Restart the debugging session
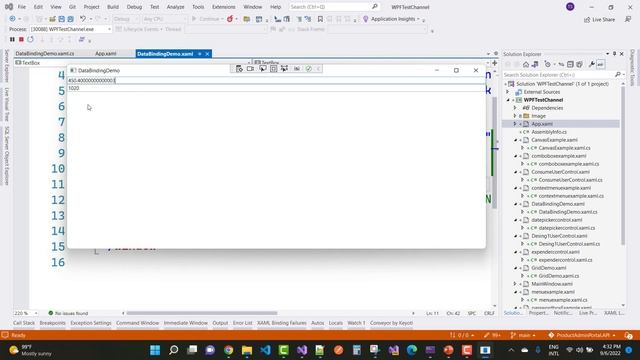This screenshot has width=640, height=360. tap(31, 39)
